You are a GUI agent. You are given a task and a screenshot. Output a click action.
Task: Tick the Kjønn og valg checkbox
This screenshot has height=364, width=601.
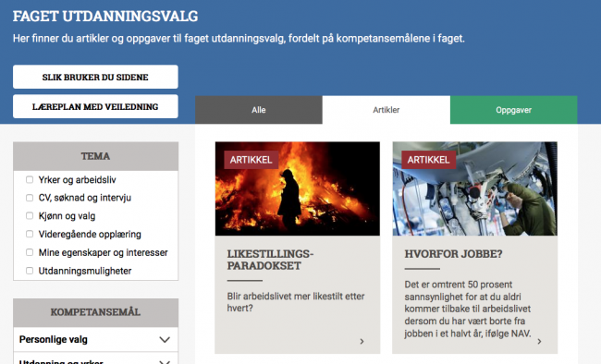[x=30, y=215]
